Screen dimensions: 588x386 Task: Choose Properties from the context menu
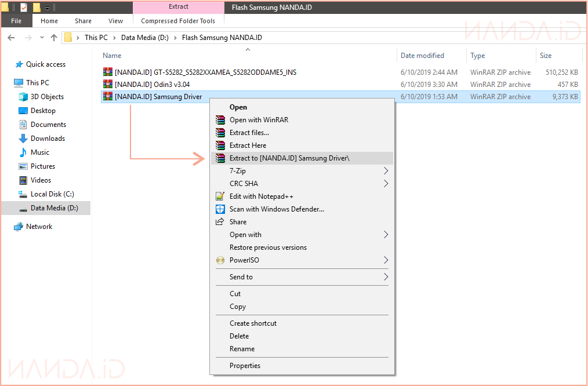pos(245,366)
